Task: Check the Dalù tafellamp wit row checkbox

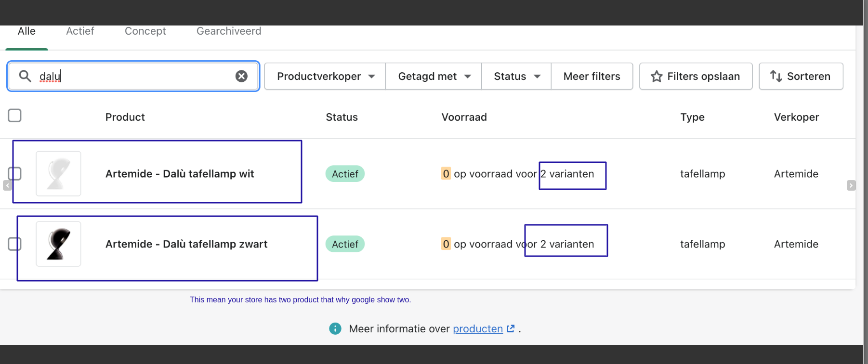Action: pos(15,174)
